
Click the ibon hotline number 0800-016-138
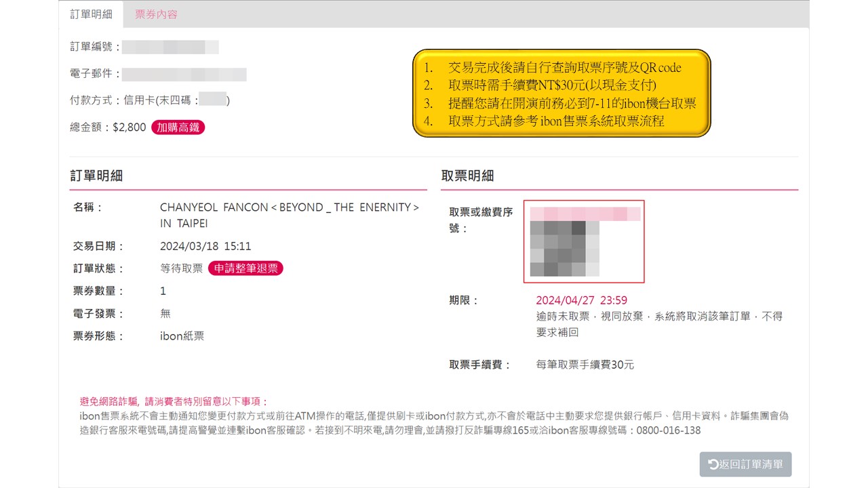668,430
